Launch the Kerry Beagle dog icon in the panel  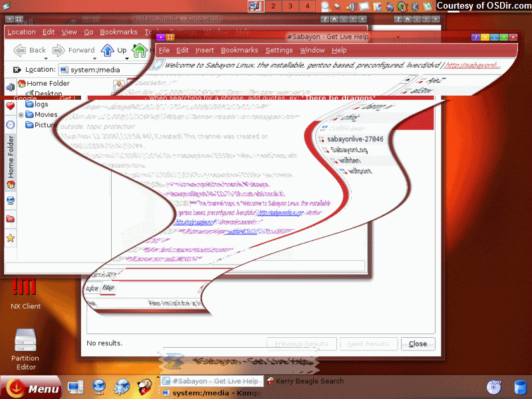[x=144, y=387]
